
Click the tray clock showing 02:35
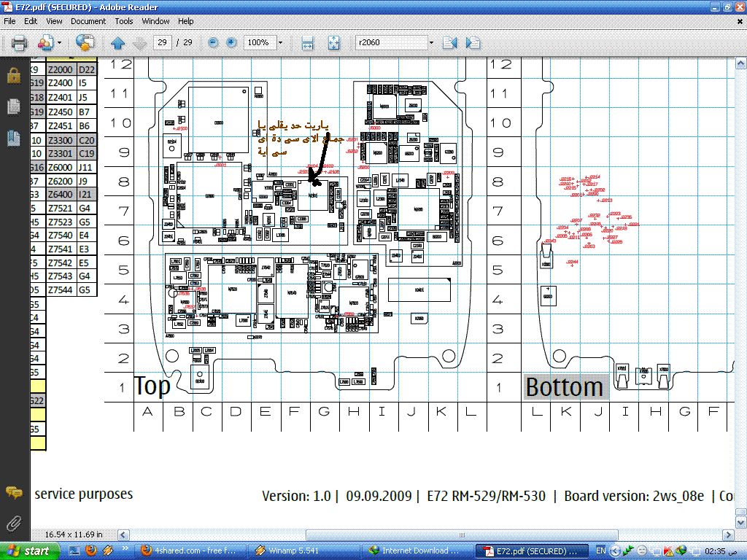721,551
